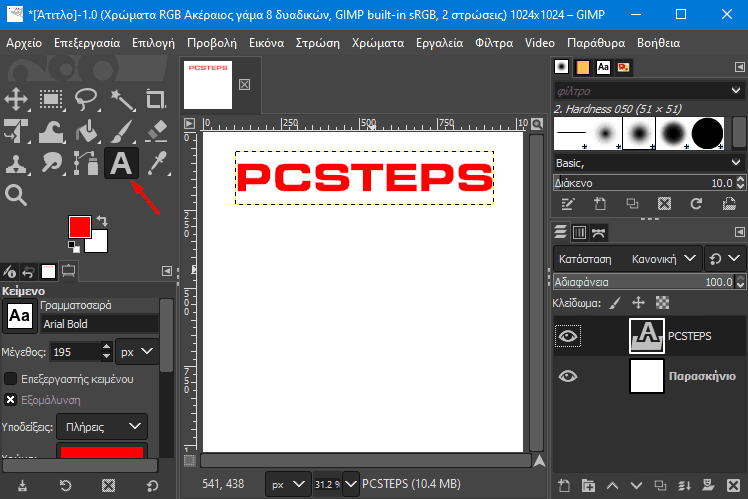748x499 pixels.
Task: Click the font size input field
Action: tap(75, 352)
